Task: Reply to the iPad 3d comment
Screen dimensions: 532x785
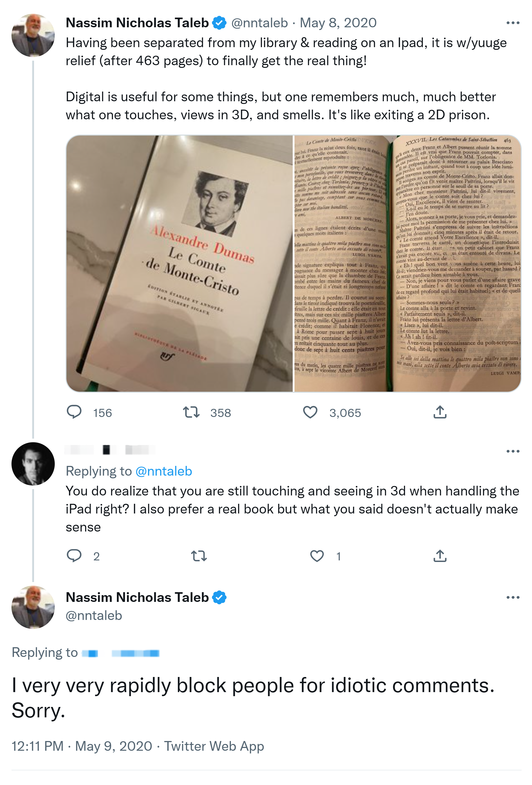Action: point(74,556)
